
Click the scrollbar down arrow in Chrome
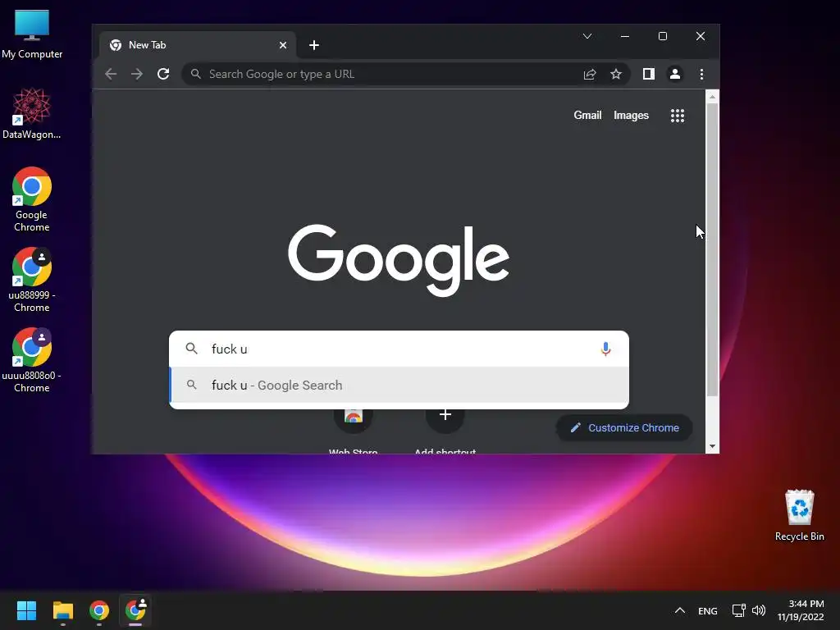click(712, 446)
